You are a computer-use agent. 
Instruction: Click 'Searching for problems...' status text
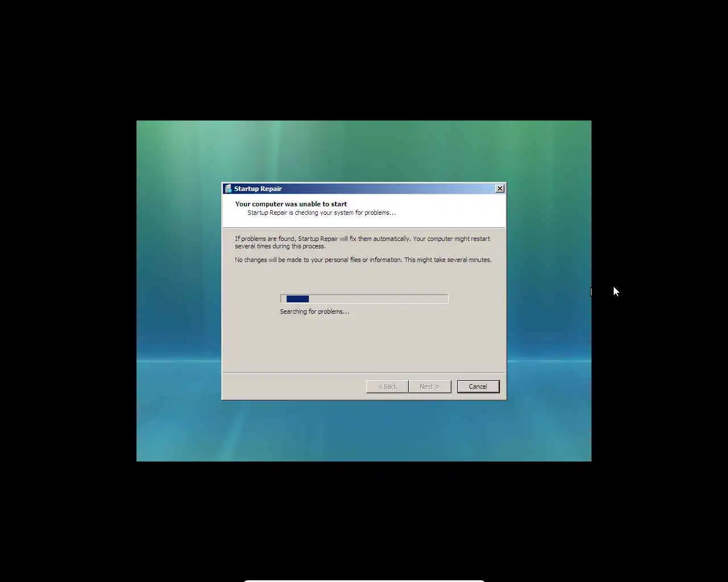315,311
